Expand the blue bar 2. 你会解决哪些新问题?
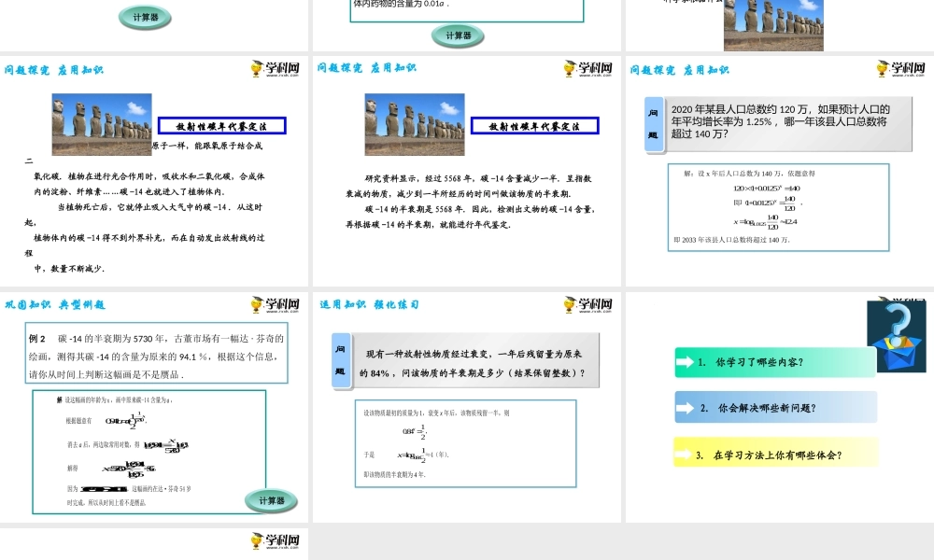This screenshot has width=934, height=560. [775, 407]
